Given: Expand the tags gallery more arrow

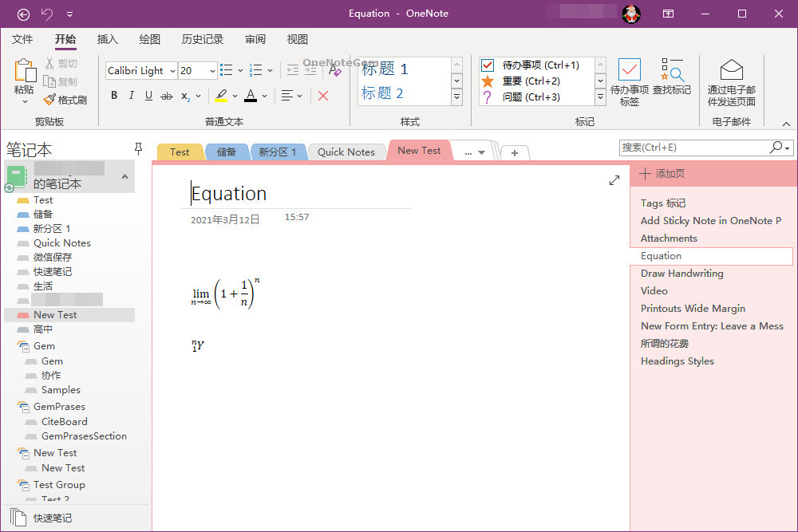Looking at the screenshot, I should (x=601, y=97).
